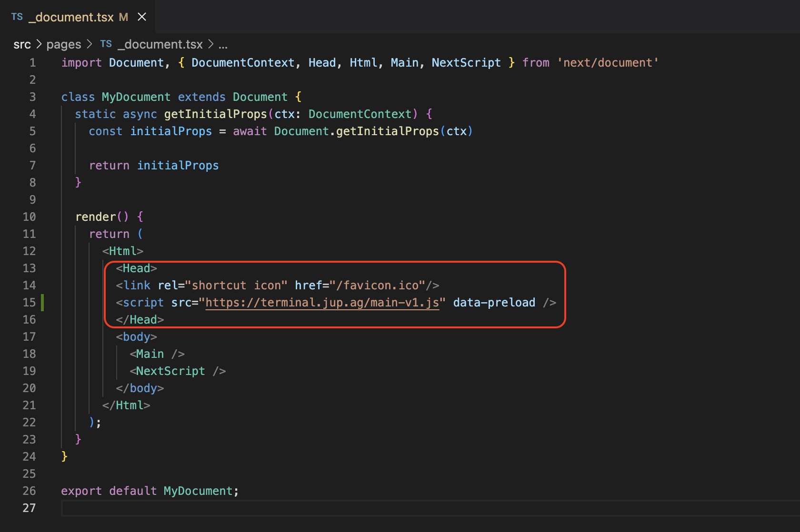Click the TS icon in the breadcrumb

pyautogui.click(x=106, y=44)
